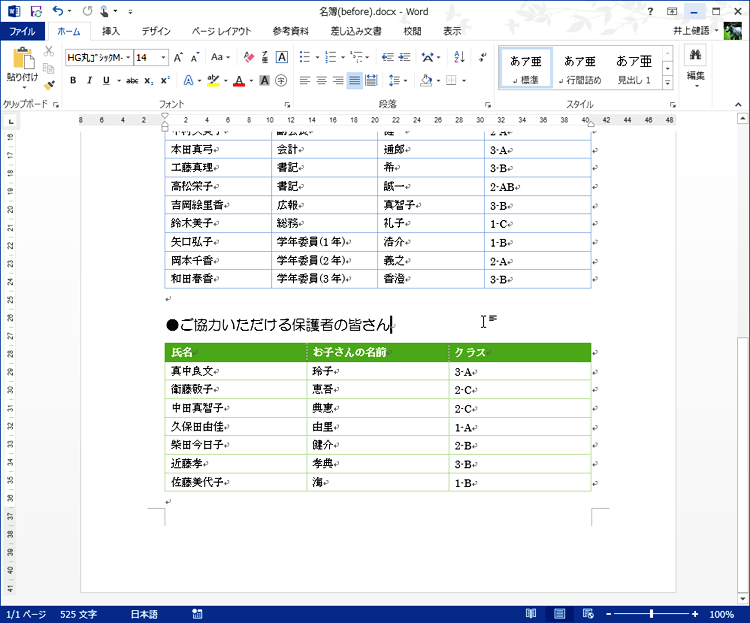Click the ruler tab selector icon
This screenshot has height=623, width=750.
[x=11, y=121]
